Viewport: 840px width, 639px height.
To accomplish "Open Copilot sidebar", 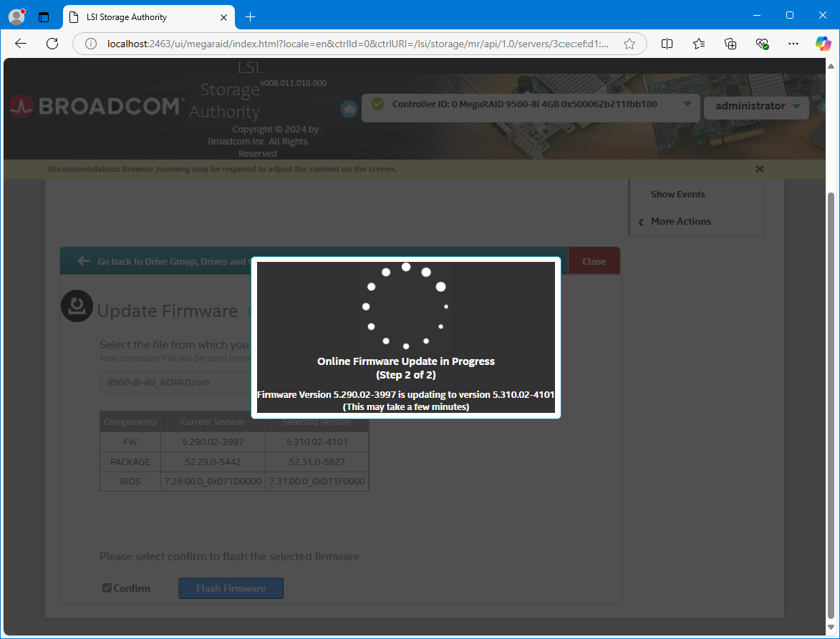I will click(x=824, y=44).
